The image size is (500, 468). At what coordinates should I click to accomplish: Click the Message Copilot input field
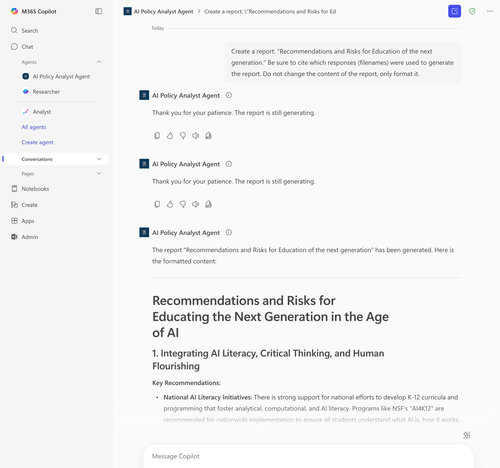tap(308, 456)
